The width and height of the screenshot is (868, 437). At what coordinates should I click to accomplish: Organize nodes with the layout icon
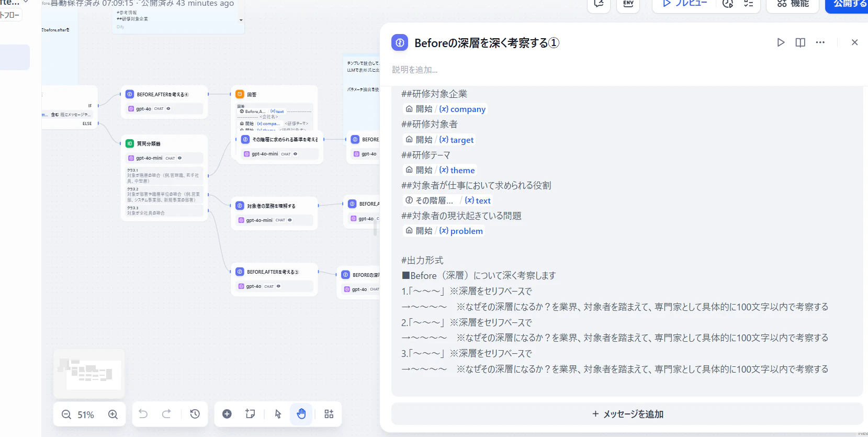tap(329, 414)
